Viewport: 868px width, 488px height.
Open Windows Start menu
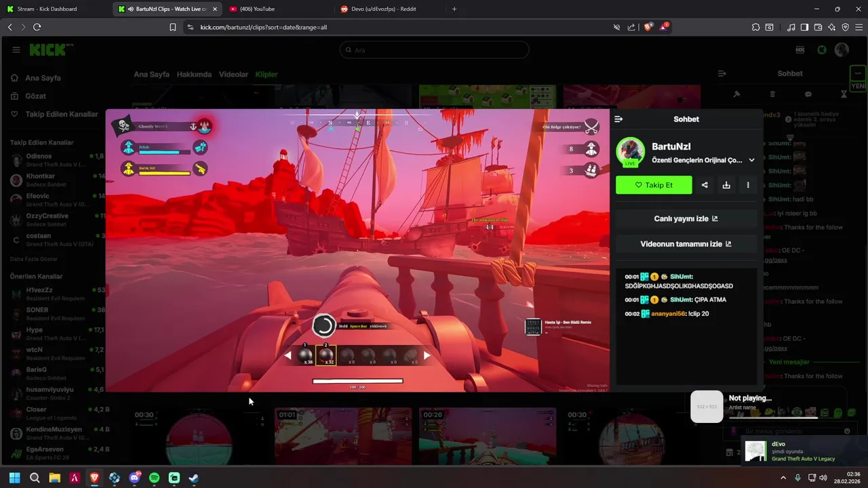coord(14,478)
